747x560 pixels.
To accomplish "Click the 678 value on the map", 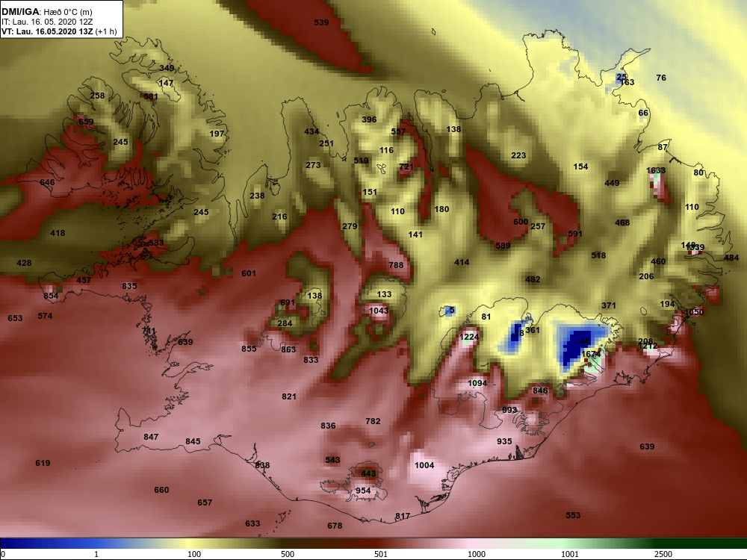I will coord(335,526).
